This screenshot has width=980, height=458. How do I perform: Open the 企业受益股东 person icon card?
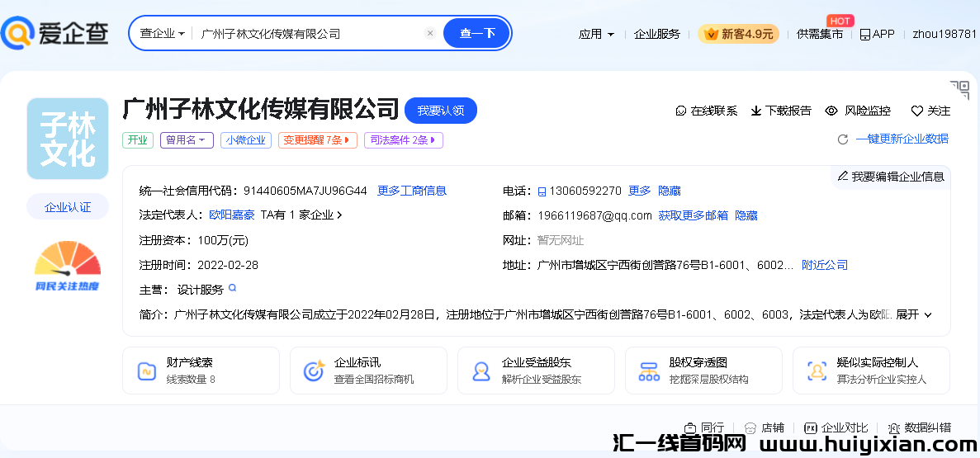[537, 371]
